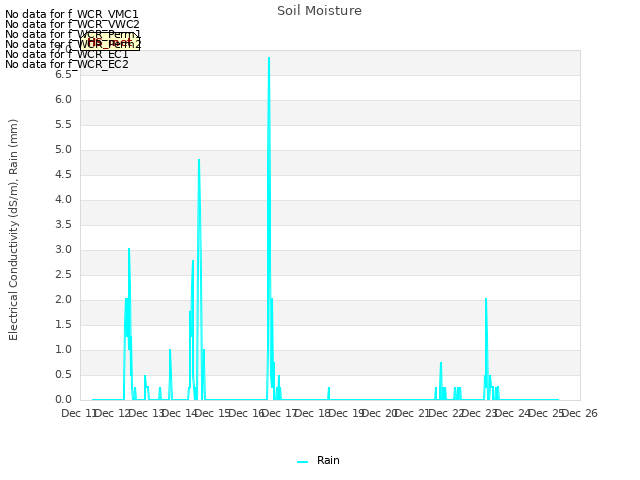Click the 6.0 y-axis tick label
Viewport: 640px width, 480px height.
click(63, 100)
